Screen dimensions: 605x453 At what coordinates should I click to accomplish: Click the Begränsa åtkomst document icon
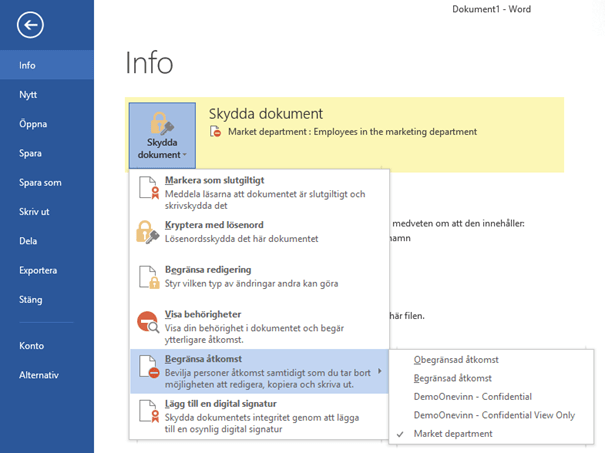pyautogui.click(x=147, y=365)
